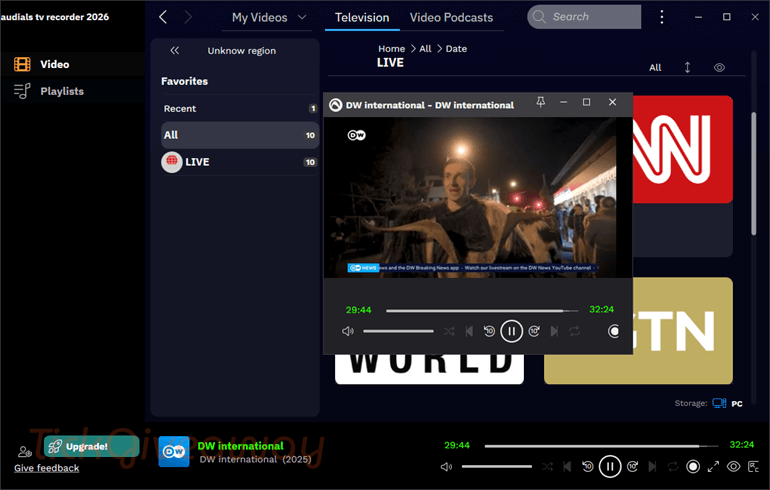Click the Search input field
Image resolution: width=770 pixels, height=490 pixels.
click(x=584, y=17)
